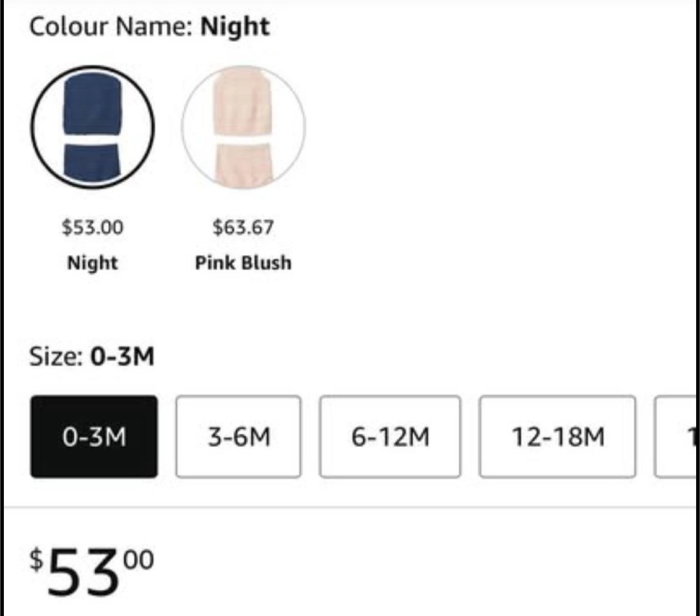This screenshot has width=700, height=616.
Task: Click the bold Night text in the Colour Name heading
Action: click(235, 27)
